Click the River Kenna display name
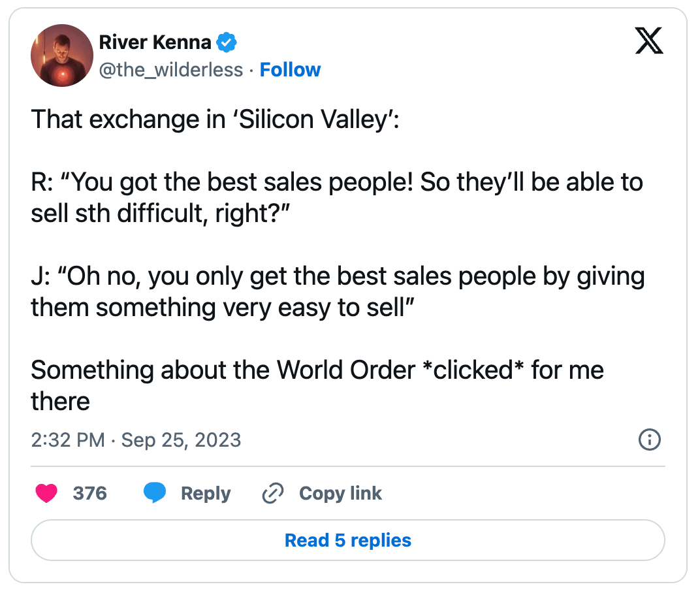Image resolution: width=700 pixels, height=593 pixels. 155,43
